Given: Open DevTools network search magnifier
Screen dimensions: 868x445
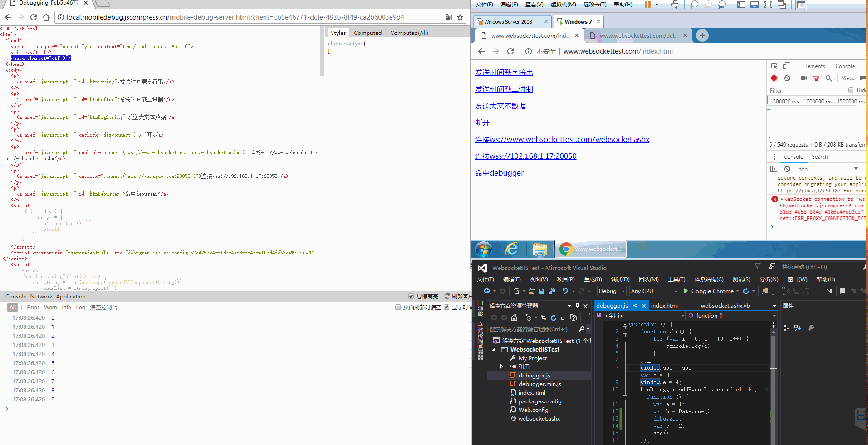Looking at the screenshot, I should coord(829,78).
